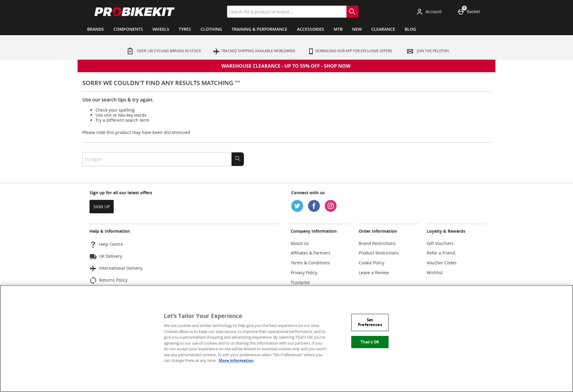
Task: Open the Voucher Codes link
Action: (x=442, y=263)
